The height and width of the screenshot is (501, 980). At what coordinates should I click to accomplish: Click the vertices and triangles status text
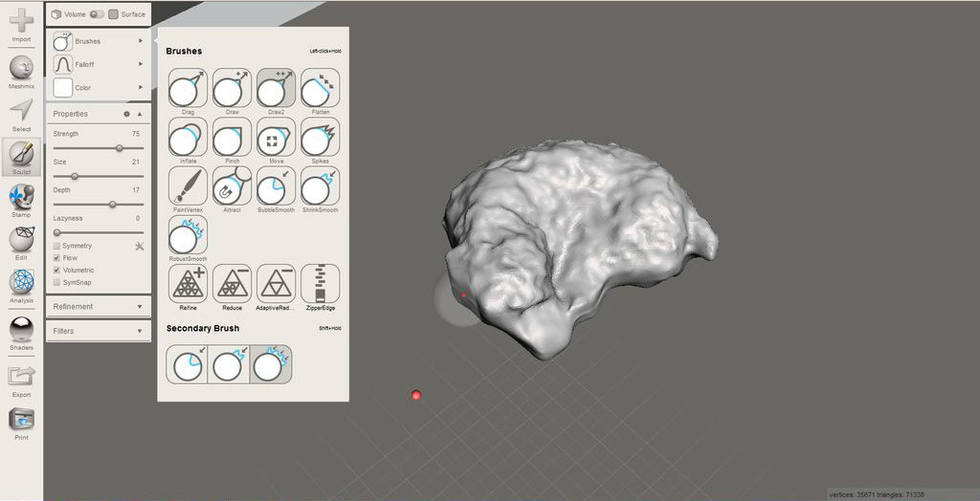(877, 494)
